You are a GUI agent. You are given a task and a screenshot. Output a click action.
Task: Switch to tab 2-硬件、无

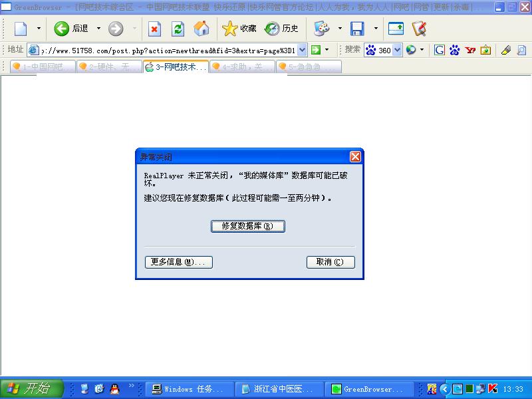pos(109,67)
